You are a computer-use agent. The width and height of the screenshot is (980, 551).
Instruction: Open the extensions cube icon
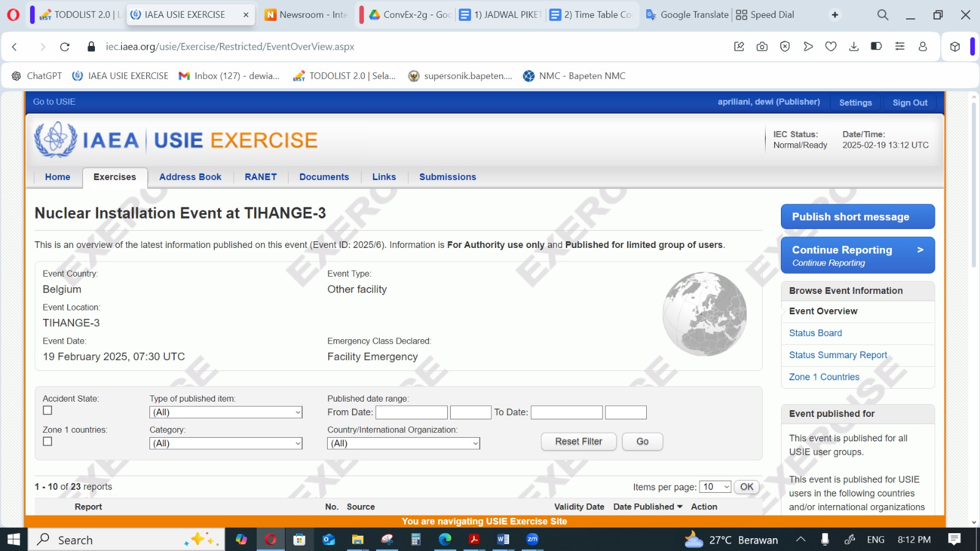(955, 47)
